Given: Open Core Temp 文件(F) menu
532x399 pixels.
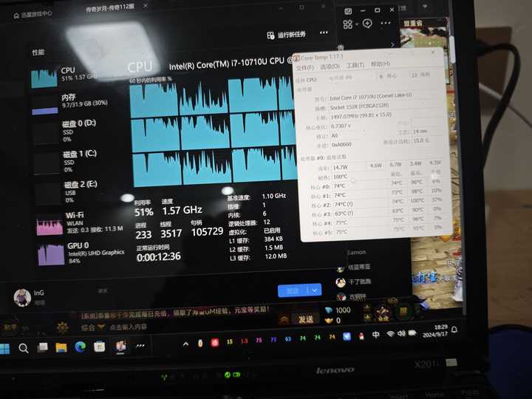Looking at the screenshot, I should tap(304, 67).
